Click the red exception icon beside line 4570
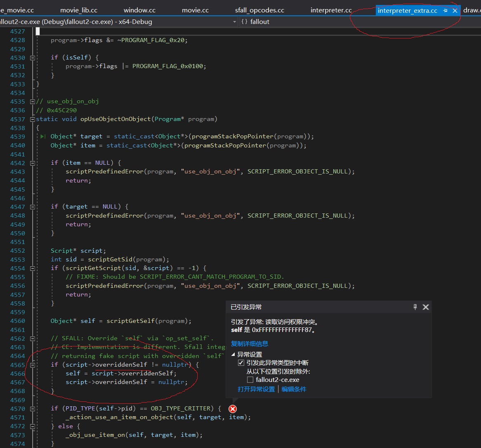 [x=232, y=409]
